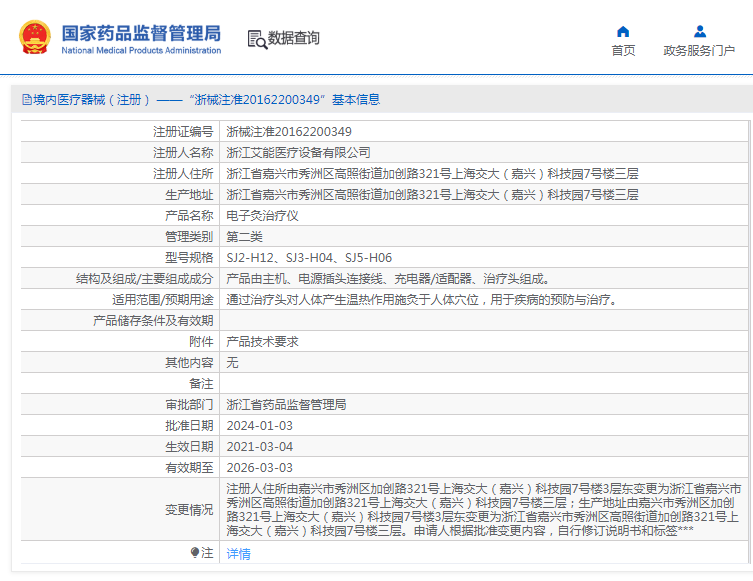This screenshot has width=753, height=581.
Task: Click 结构及组成/主要组成成分 label
Action: [145, 279]
